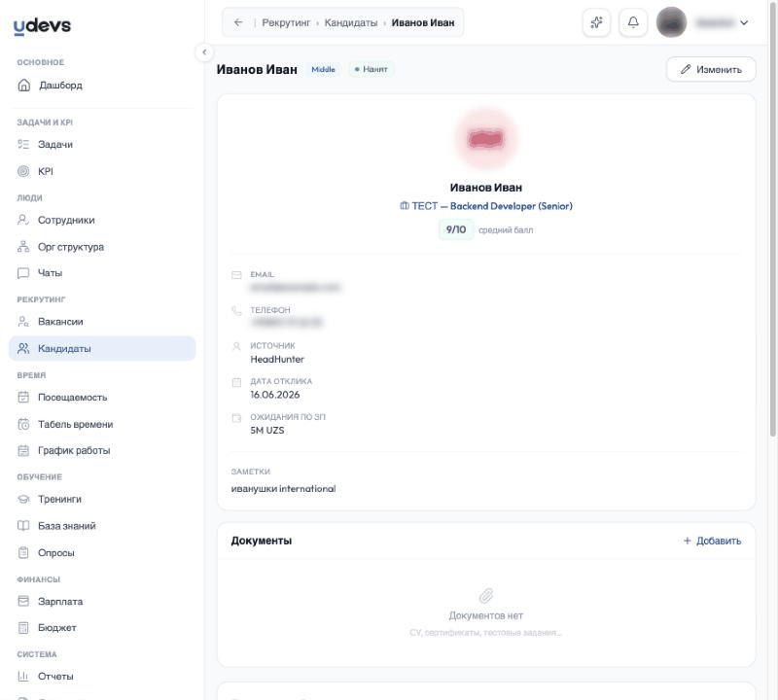
Task: Open Тренинги section
Action: 102,499
